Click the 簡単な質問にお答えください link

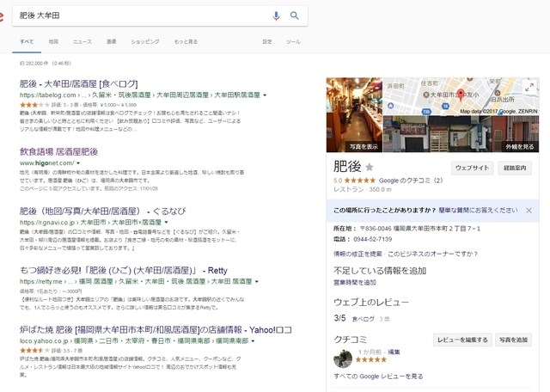[478, 210]
